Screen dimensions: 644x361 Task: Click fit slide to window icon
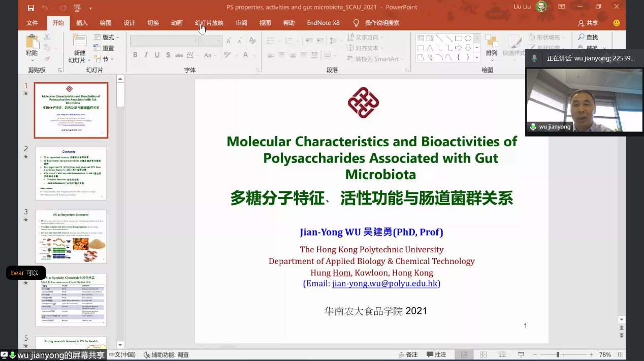[621, 354]
